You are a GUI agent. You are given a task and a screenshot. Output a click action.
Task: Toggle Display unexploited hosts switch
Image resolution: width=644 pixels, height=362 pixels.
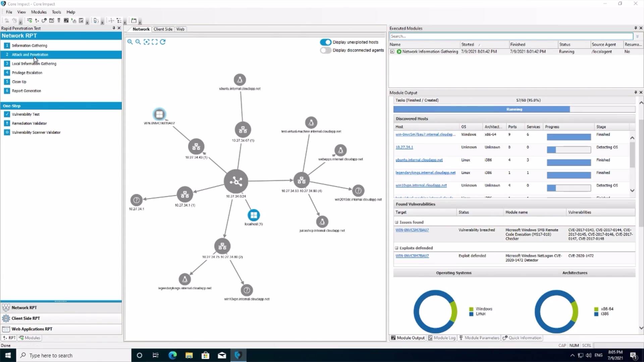pos(325,42)
